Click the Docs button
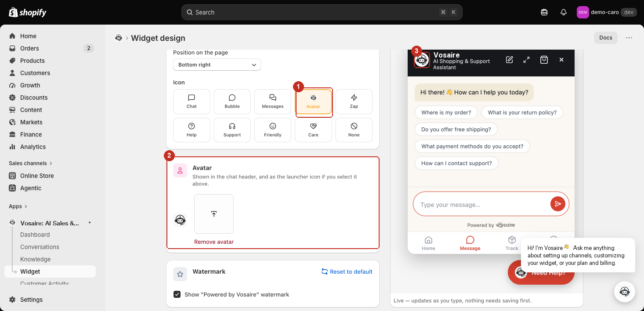This screenshot has height=311, width=644. [x=606, y=38]
